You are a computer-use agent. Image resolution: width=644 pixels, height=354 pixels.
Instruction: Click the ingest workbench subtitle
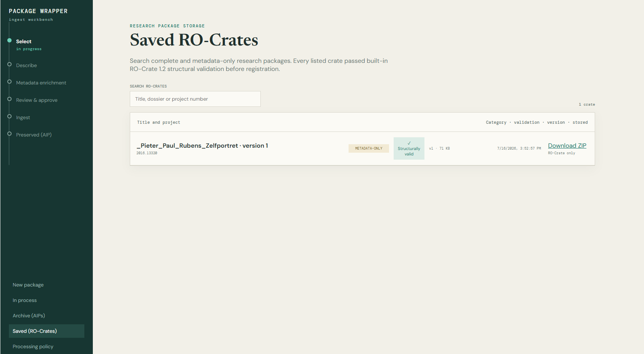pos(31,20)
